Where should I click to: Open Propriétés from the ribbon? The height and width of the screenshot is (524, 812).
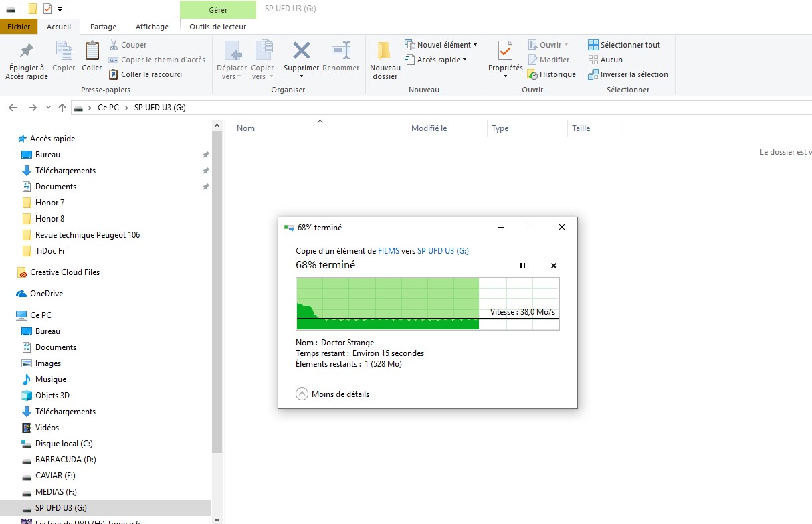tap(505, 52)
